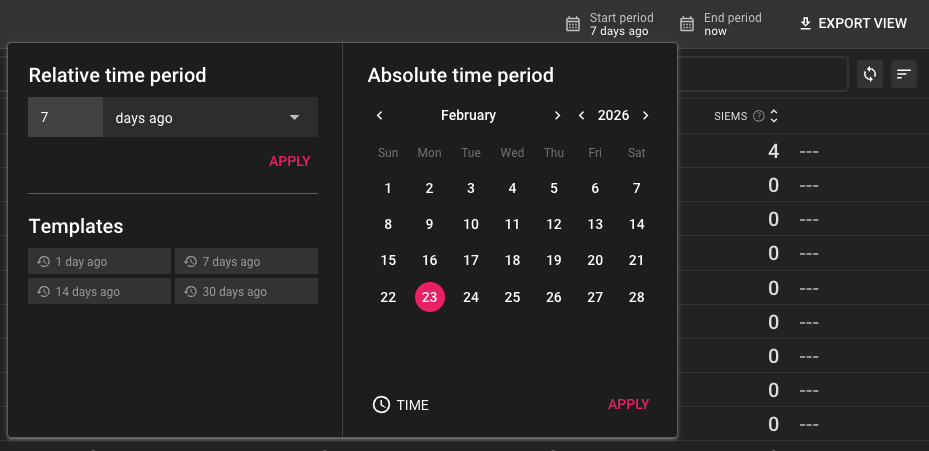
Task: Apply the relative time period
Action: pyautogui.click(x=289, y=161)
